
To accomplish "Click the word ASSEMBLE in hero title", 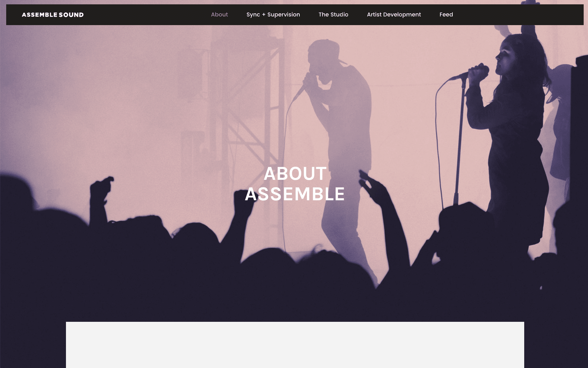I will (295, 194).
